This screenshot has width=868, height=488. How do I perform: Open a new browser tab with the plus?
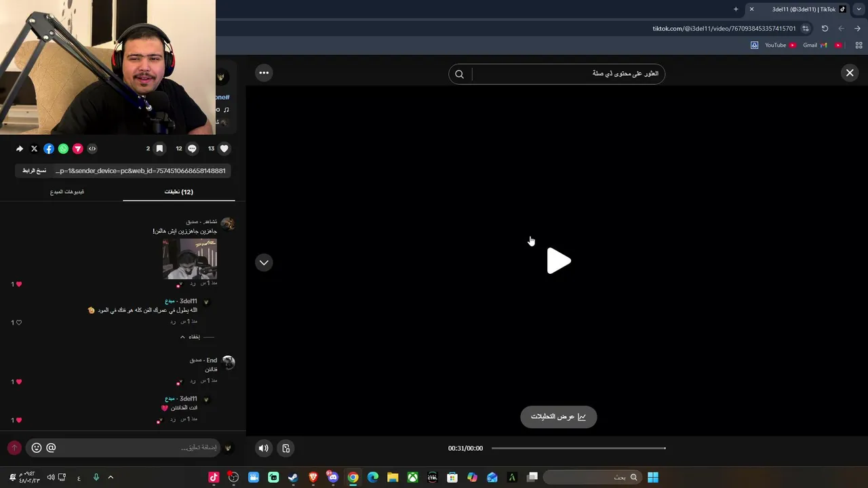click(x=736, y=9)
